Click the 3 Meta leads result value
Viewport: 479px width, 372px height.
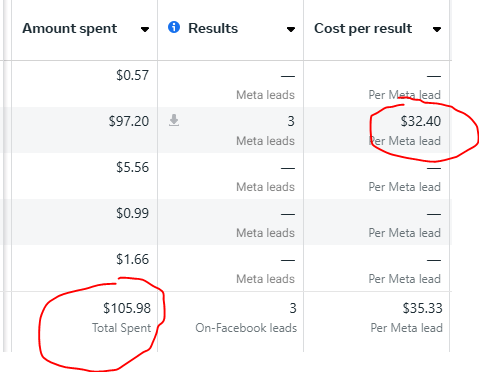(291, 121)
